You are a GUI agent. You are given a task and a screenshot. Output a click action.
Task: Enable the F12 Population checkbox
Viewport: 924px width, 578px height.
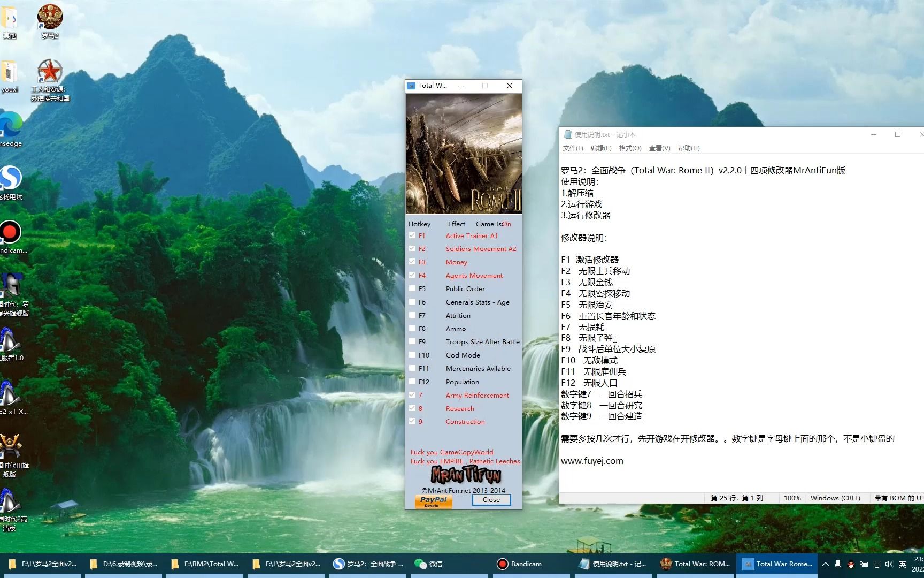(412, 382)
